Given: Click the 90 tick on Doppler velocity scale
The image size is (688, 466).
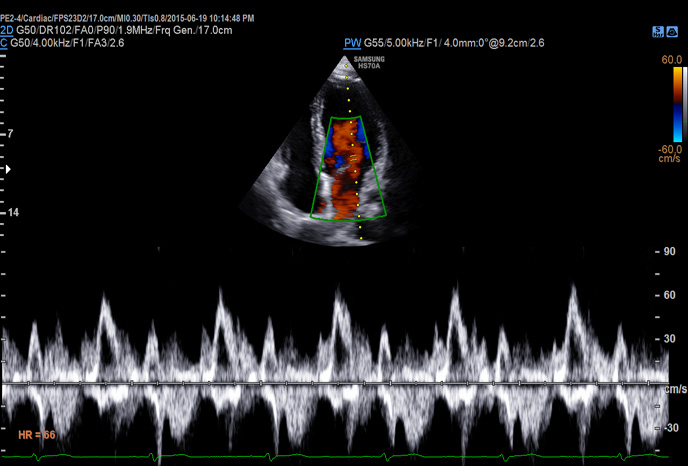Looking at the screenshot, I should point(671,251).
